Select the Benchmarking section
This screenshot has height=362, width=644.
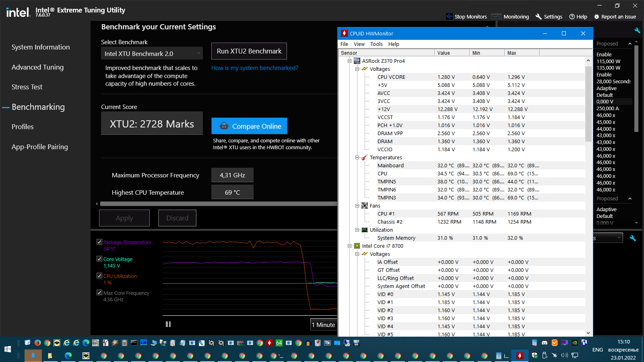coord(38,107)
